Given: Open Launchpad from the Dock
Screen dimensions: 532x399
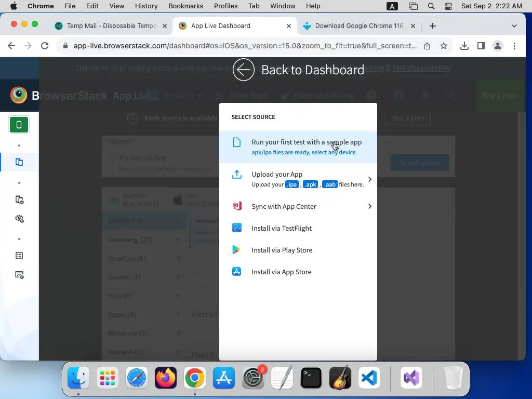Looking at the screenshot, I should 107,378.
